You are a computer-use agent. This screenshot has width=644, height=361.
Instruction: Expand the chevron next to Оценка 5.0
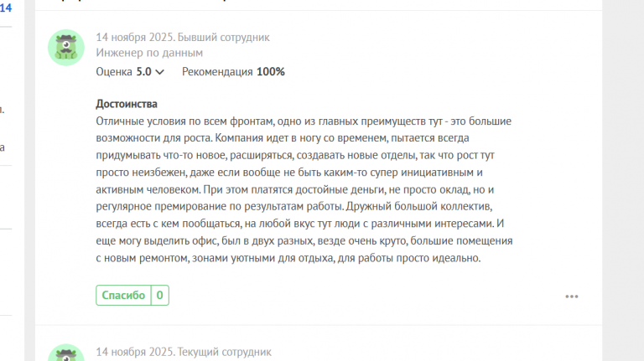[x=160, y=72]
